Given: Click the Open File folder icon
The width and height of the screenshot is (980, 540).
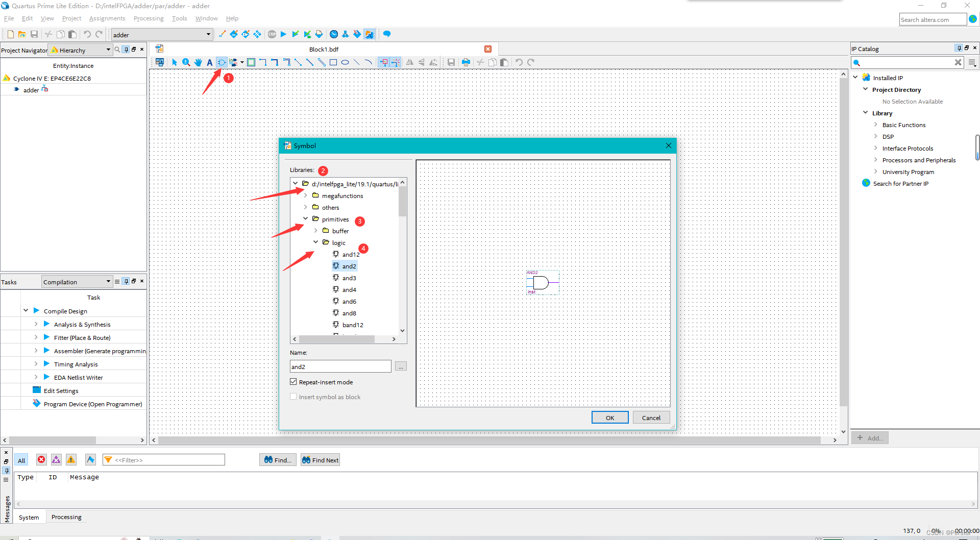Looking at the screenshot, I should [x=22, y=34].
